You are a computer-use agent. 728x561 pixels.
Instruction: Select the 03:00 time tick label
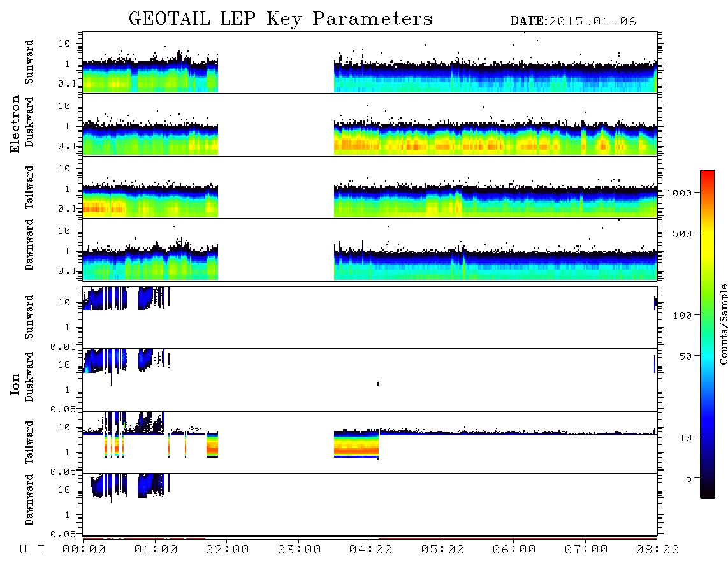(300, 550)
